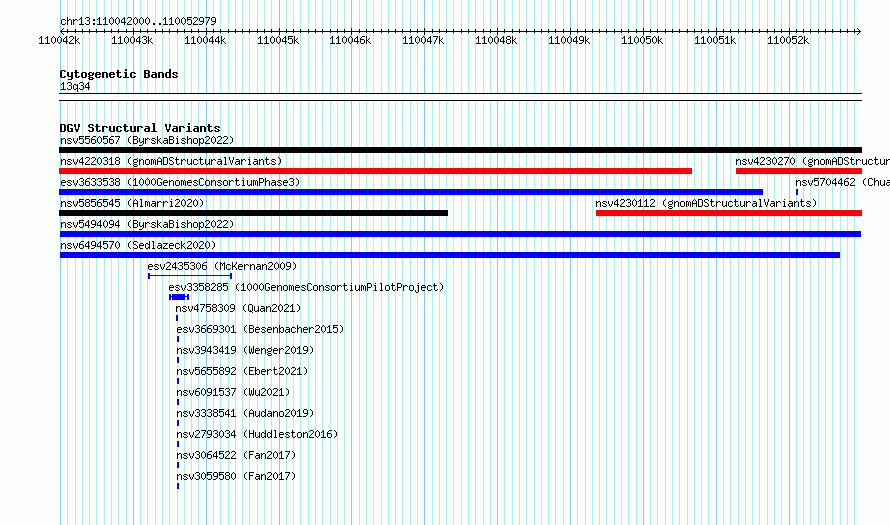Click the 110049k ruler tick label
This screenshot has width=890, height=525.
coord(569,40)
